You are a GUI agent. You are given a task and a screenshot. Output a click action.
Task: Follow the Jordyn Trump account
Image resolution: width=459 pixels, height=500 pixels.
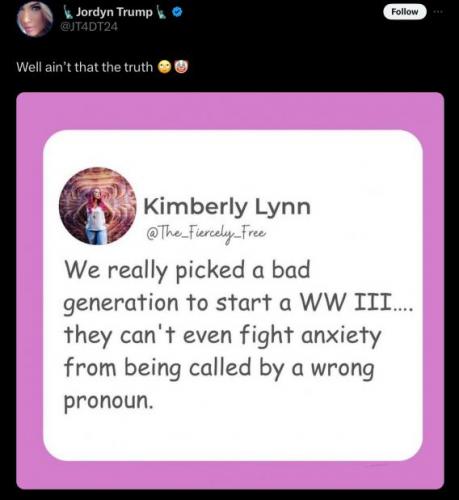tap(405, 12)
